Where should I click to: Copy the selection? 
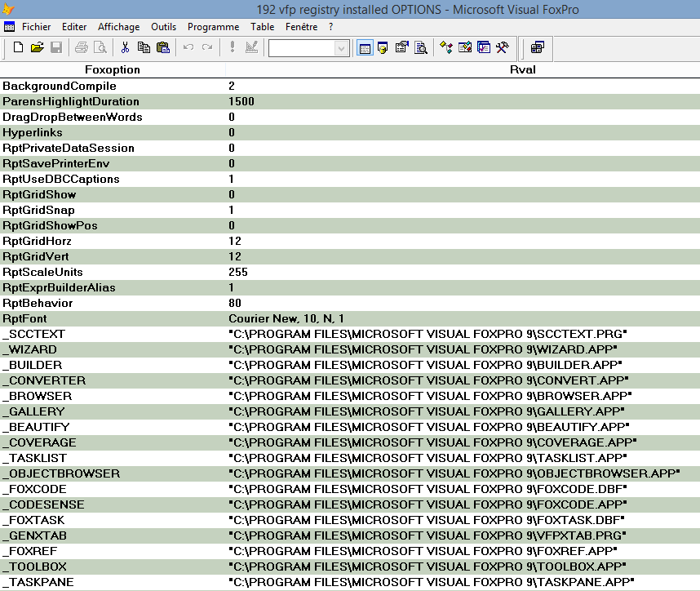pos(145,47)
